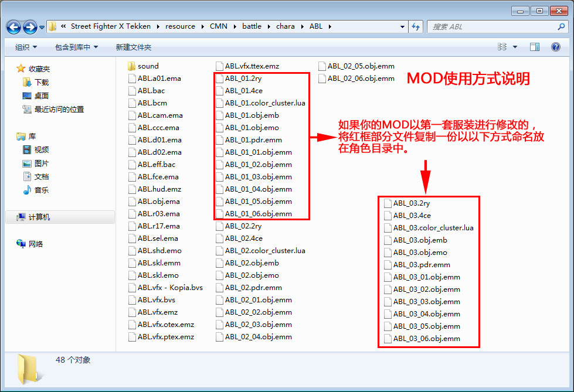The image size is (574, 392).
Task: Click the 新建文件夹 button
Action: click(x=133, y=47)
